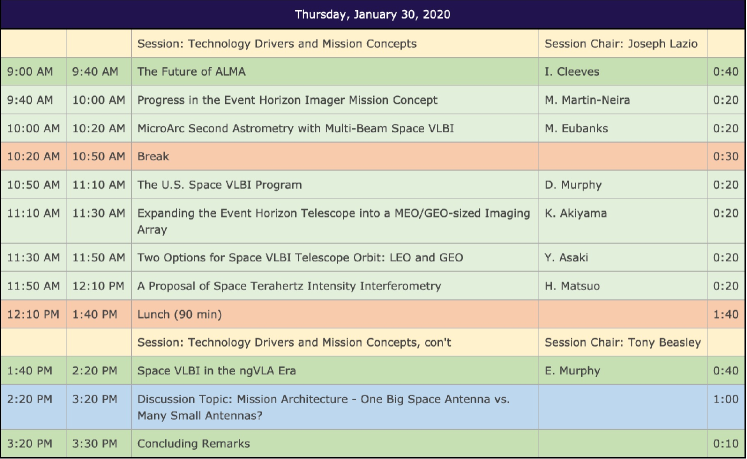Select Space Terahertz Intensity Interferometry proposal
Viewport: 747px width, 459px height.
288,286
